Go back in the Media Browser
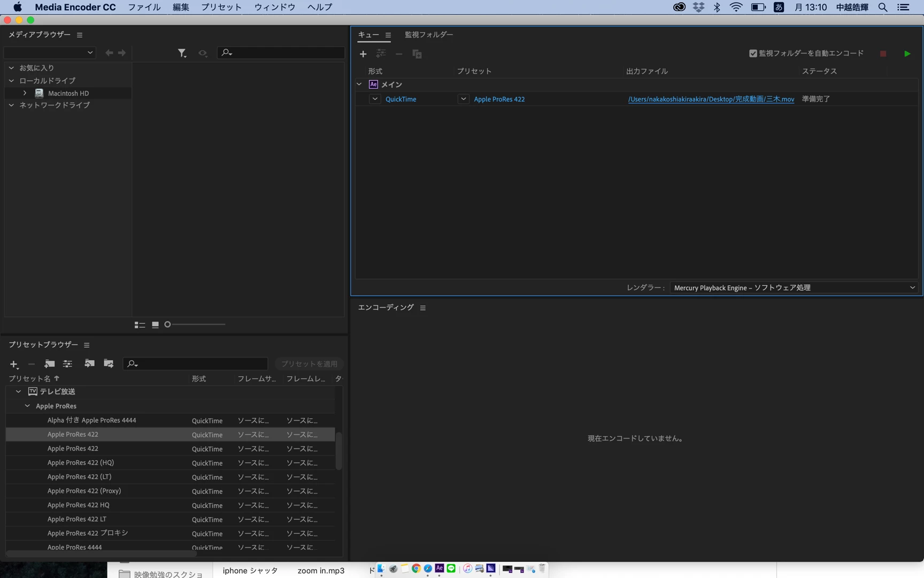The height and width of the screenshot is (578, 924). [x=109, y=53]
